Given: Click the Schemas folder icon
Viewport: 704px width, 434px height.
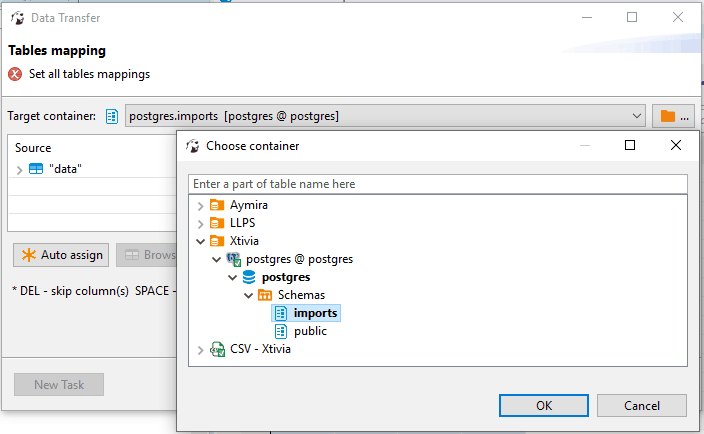Looking at the screenshot, I should (x=265, y=295).
